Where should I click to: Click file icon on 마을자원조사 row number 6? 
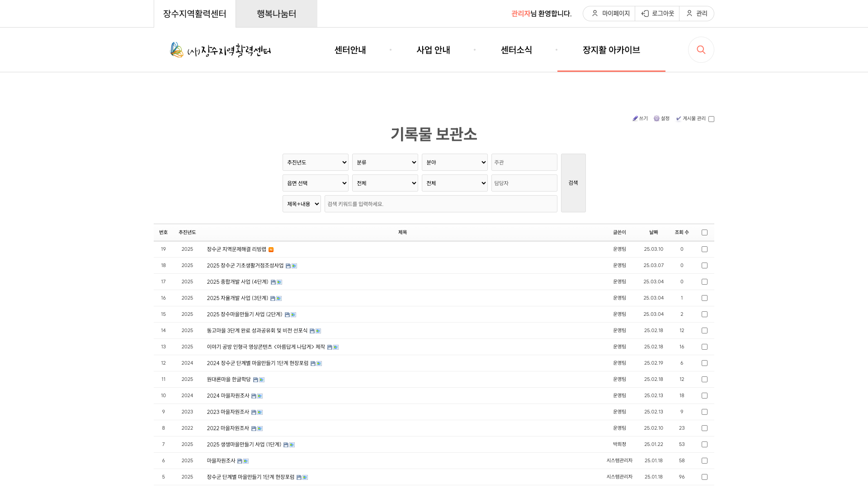tap(240, 461)
